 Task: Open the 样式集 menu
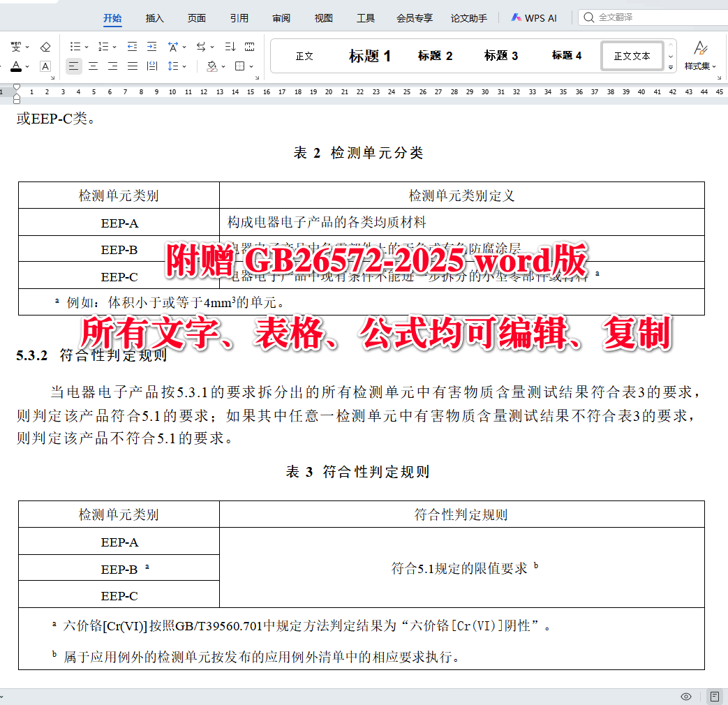point(700,55)
